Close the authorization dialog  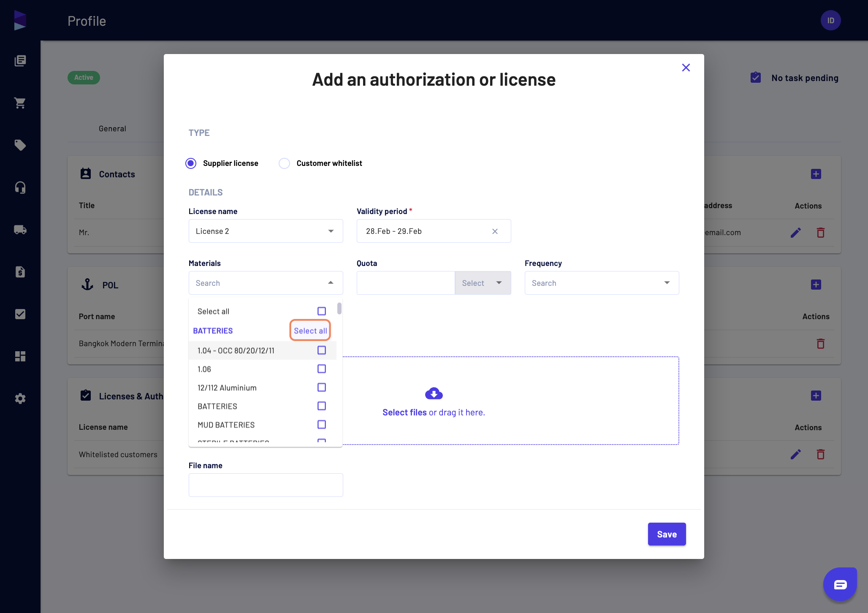click(686, 68)
